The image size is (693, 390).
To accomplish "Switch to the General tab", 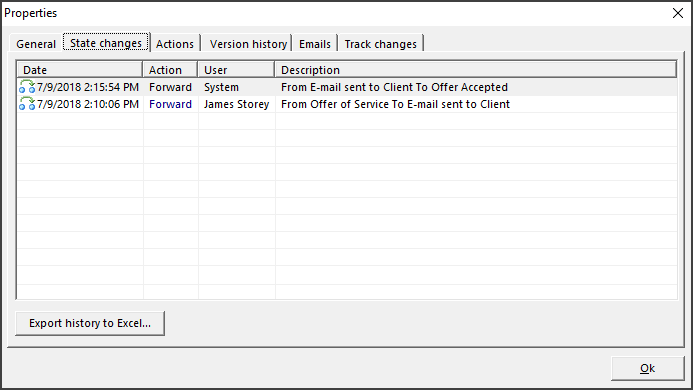I will point(36,44).
